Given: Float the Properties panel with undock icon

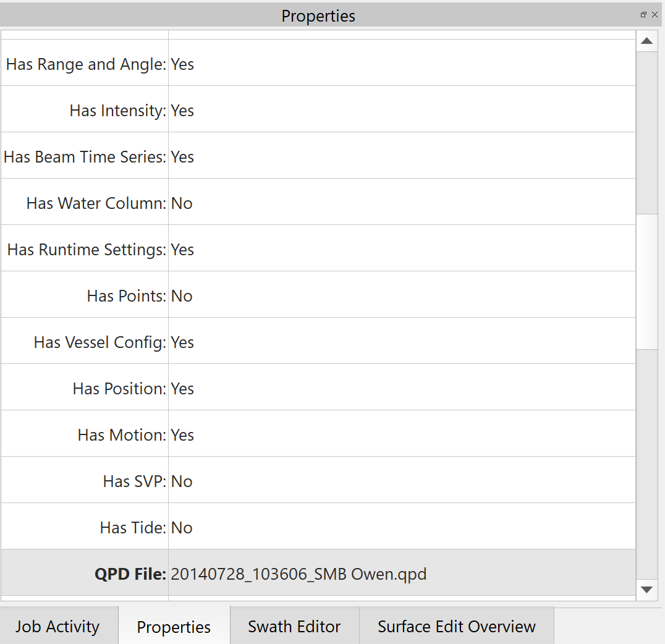Looking at the screenshot, I should click(x=643, y=15).
